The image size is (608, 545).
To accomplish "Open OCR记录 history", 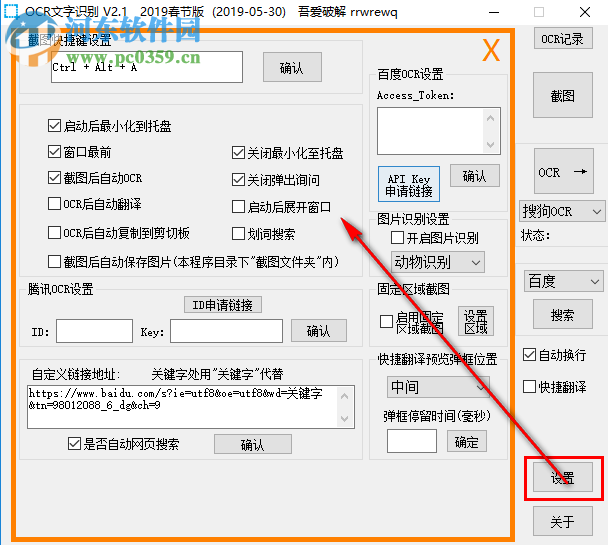I will point(563,38).
